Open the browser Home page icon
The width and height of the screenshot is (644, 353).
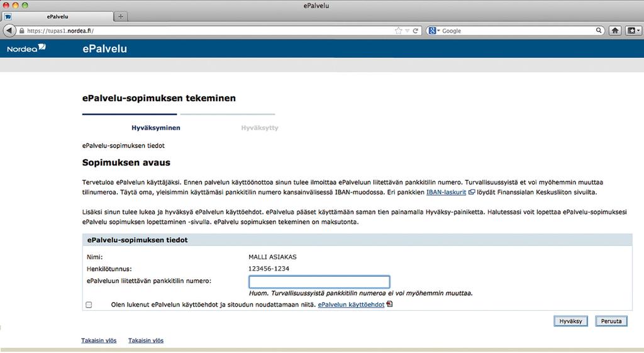click(615, 30)
